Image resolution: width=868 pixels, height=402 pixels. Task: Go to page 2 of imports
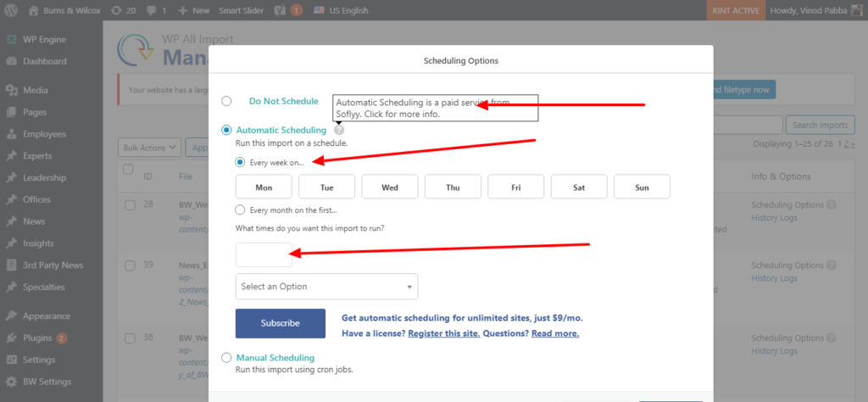[x=845, y=144]
